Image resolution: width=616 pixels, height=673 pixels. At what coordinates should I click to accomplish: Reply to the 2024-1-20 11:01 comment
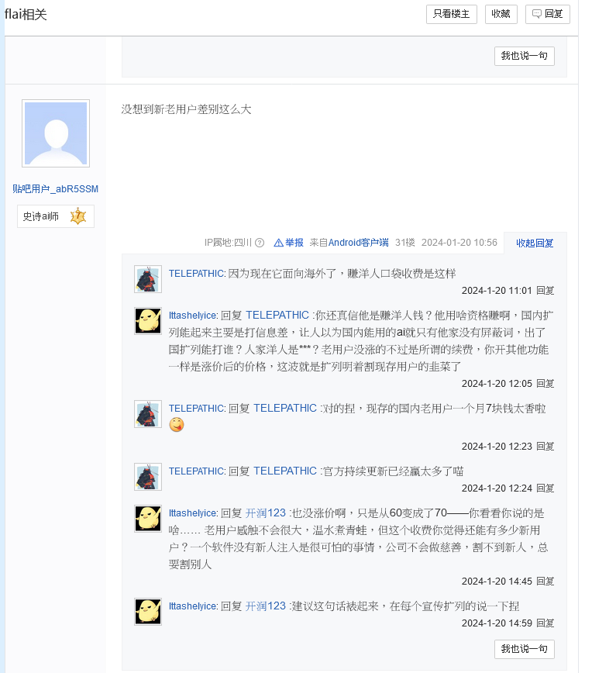(x=545, y=291)
